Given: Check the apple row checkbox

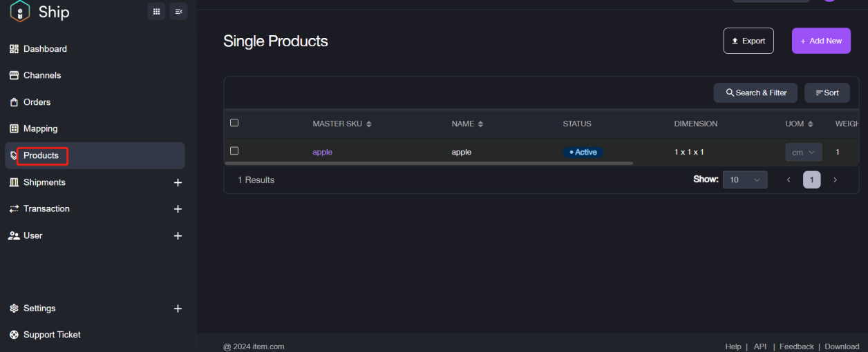Looking at the screenshot, I should click(x=234, y=150).
